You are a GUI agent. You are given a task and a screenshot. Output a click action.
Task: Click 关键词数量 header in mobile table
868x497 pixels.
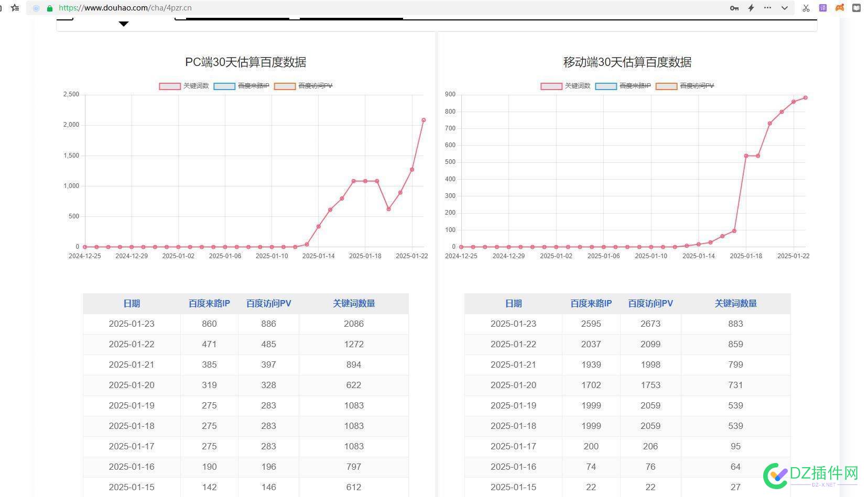(x=736, y=303)
